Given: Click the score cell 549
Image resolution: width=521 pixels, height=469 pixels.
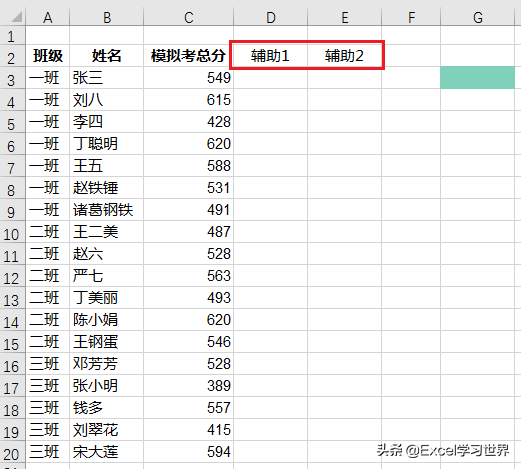Looking at the screenshot, I should (189, 78).
